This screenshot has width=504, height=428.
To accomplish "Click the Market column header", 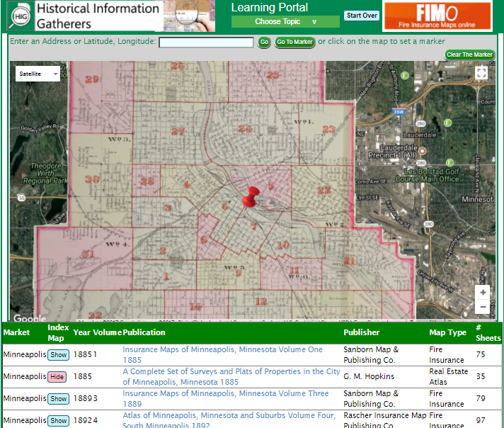I will point(16,332).
